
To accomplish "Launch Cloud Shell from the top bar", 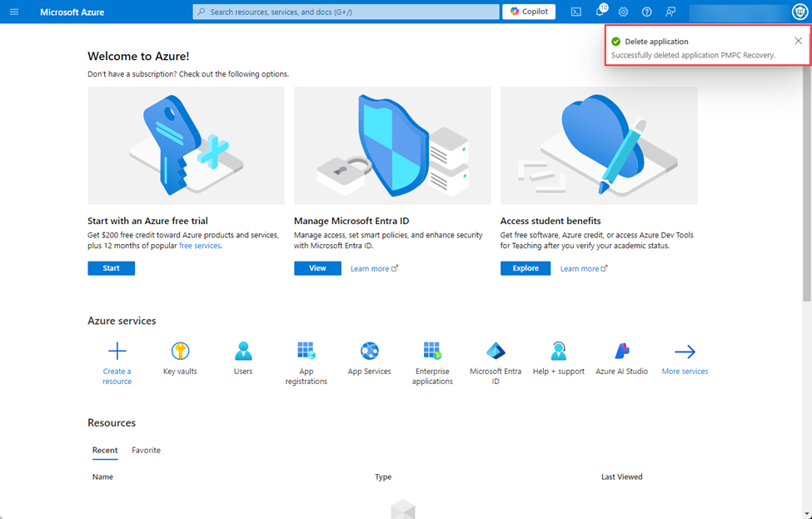I will (x=575, y=12).
